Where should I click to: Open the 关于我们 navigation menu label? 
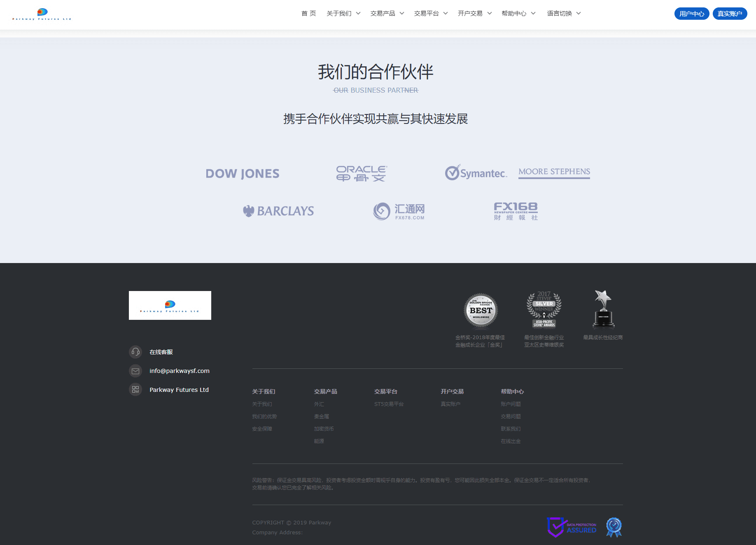pyautogui.click(x=339, y=14)
